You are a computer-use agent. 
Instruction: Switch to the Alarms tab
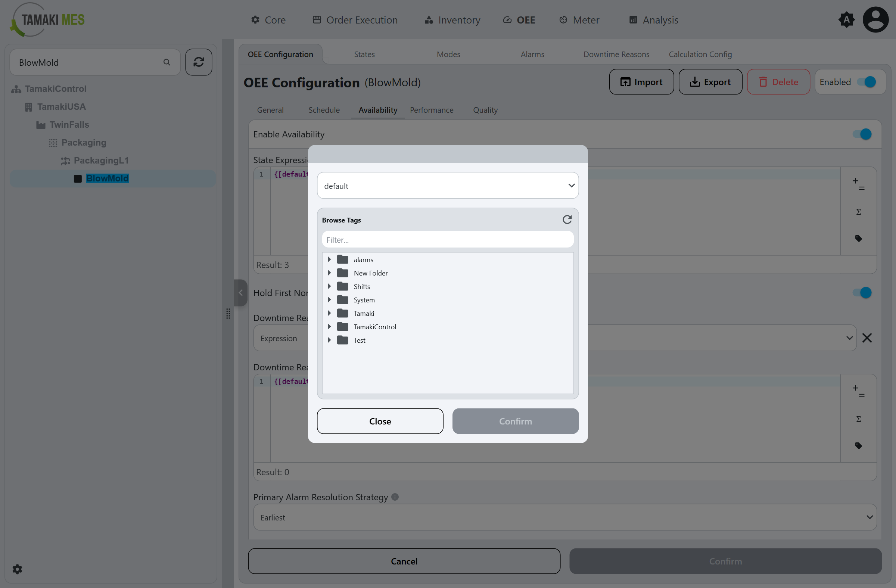pyautogui.click(x=532, y=54)
